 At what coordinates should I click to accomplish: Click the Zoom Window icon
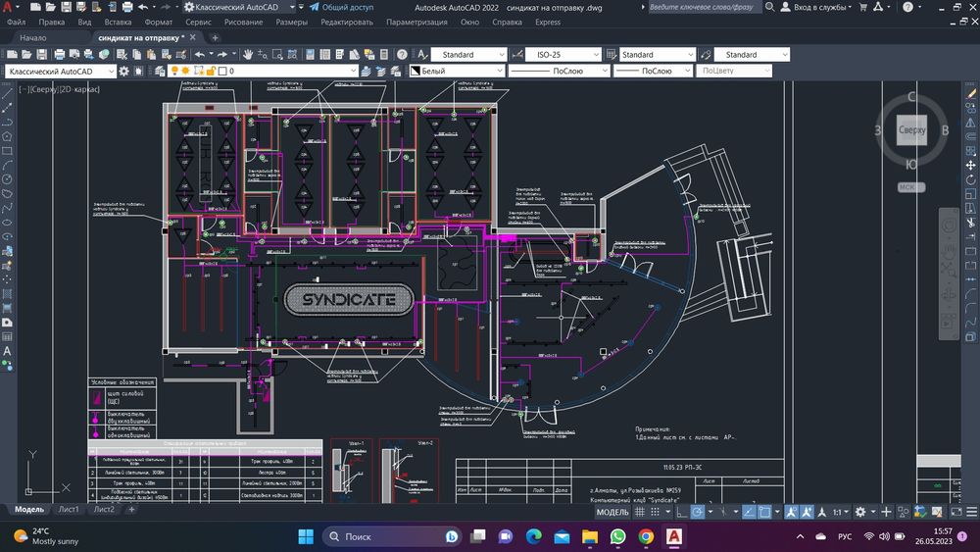(277, 54)
